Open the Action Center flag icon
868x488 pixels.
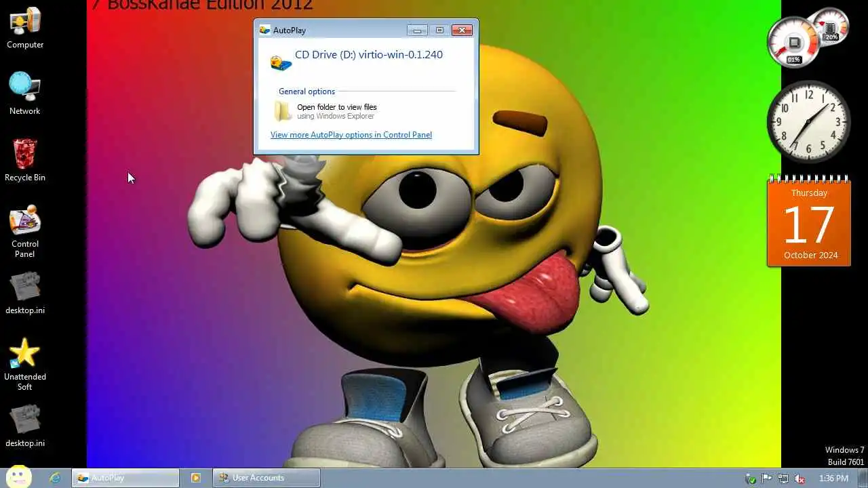(767, 479)
